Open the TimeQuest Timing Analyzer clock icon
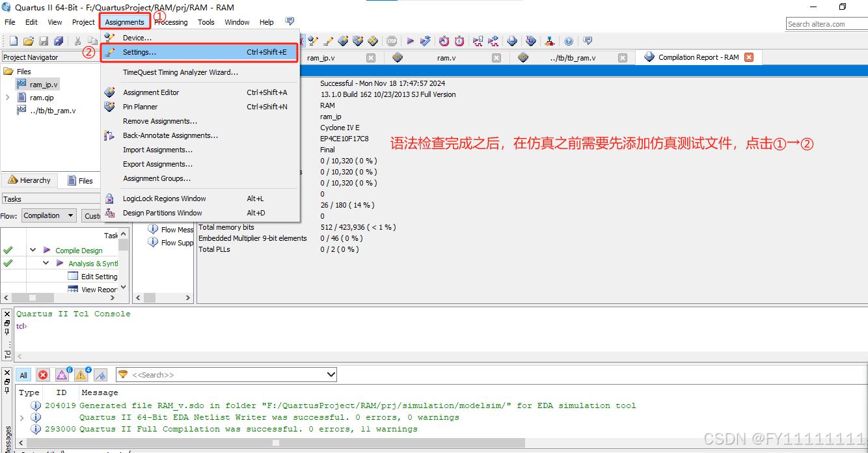868x453 pixels. (459, 41)
